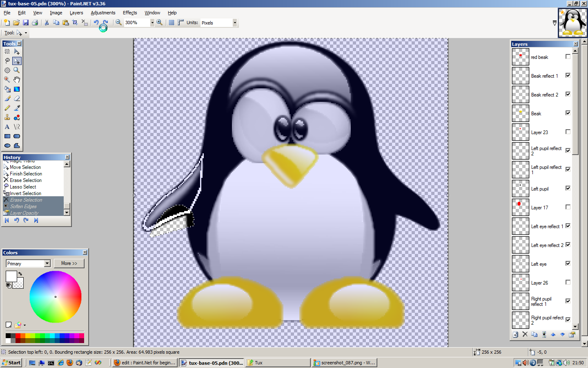Click the Add New Layer icon

coord(516,334)
